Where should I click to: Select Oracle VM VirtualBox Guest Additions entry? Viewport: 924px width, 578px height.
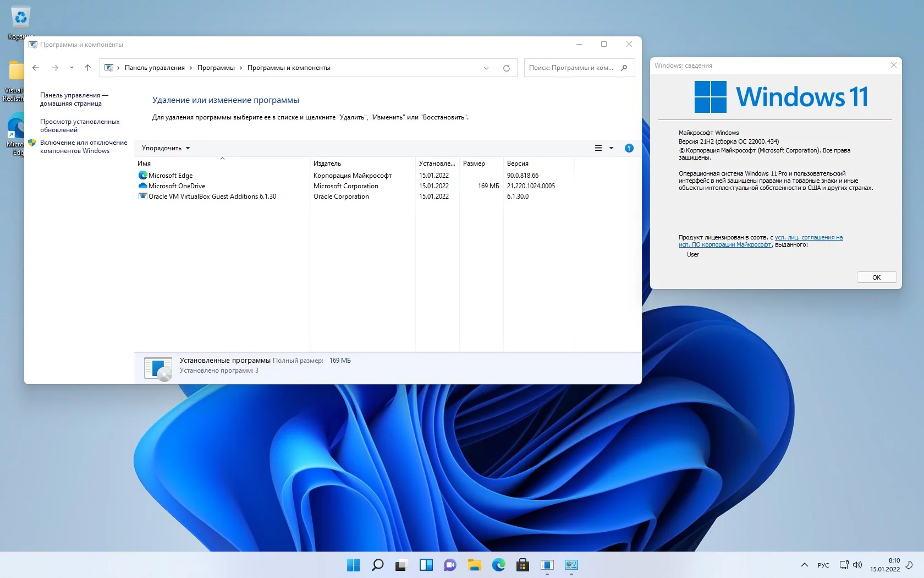[x=212, y=197]
